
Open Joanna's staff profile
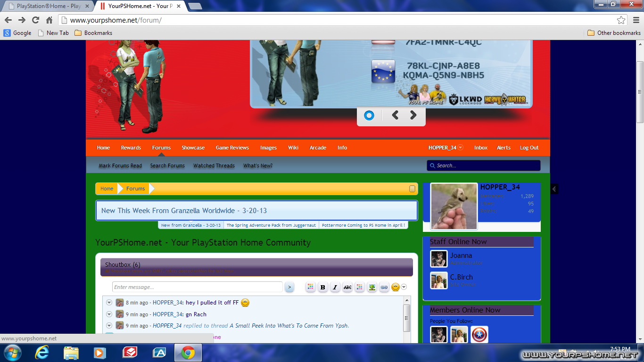coord(461,255)
